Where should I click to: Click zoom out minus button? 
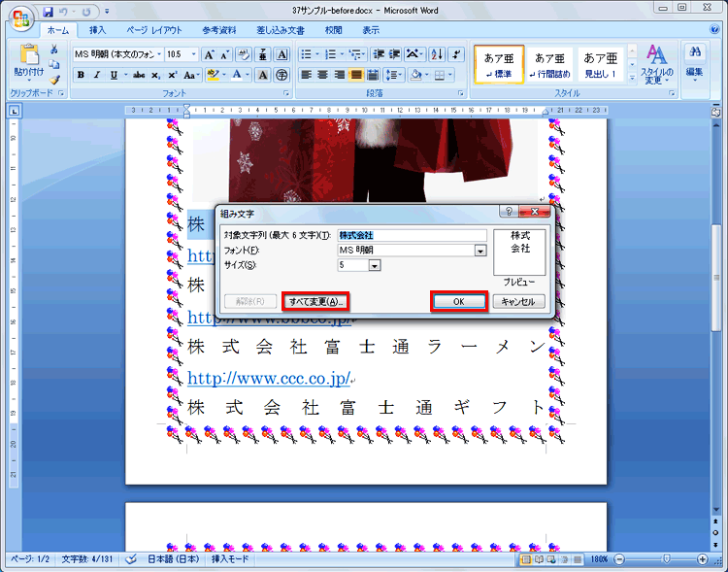coord(619,559)
